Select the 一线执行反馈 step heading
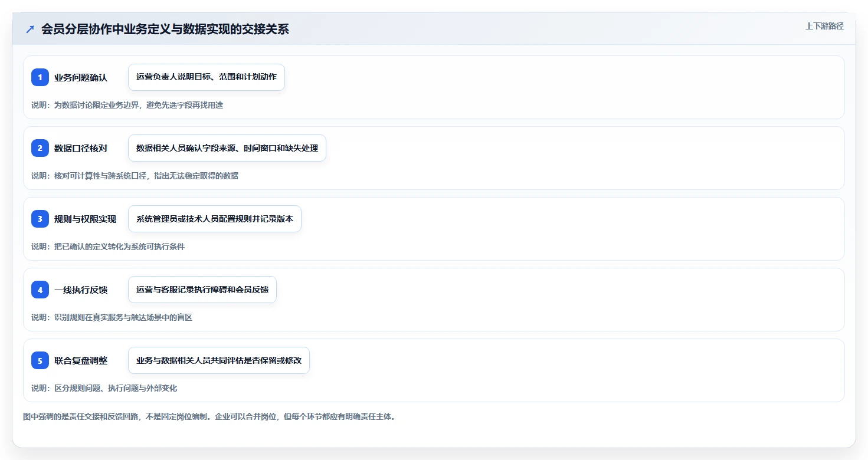 [x=81, y=290]
